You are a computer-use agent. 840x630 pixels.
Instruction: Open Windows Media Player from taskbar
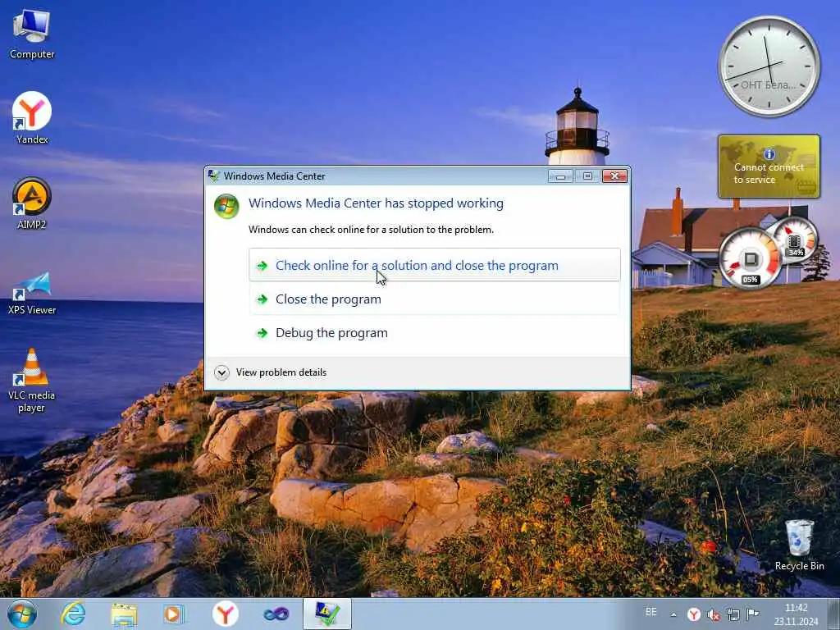tap(174, 614)
